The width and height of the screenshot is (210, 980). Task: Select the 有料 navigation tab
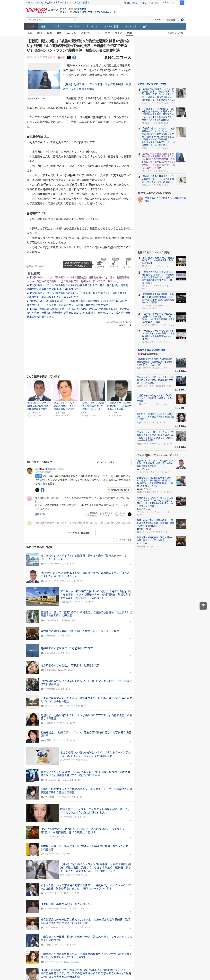(x=145, y=26)
